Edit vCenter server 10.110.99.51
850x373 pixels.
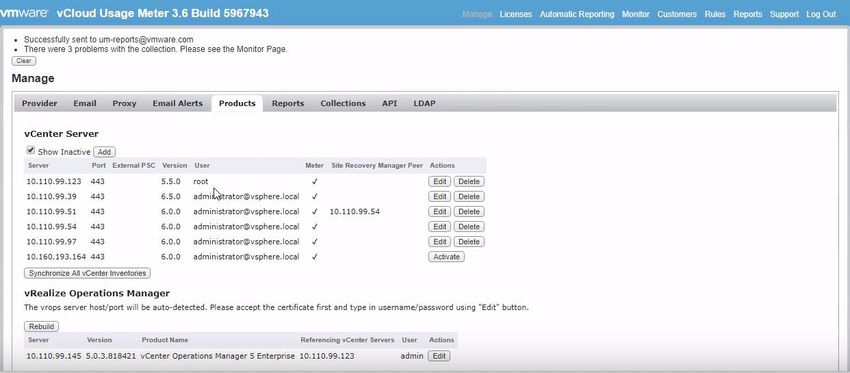[440, 211]
